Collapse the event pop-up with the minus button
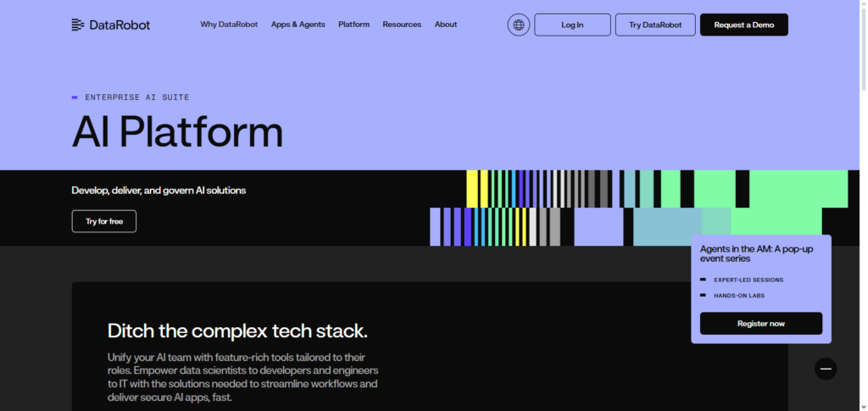Viewport: 868px width, 411px height. click(826, 369)
